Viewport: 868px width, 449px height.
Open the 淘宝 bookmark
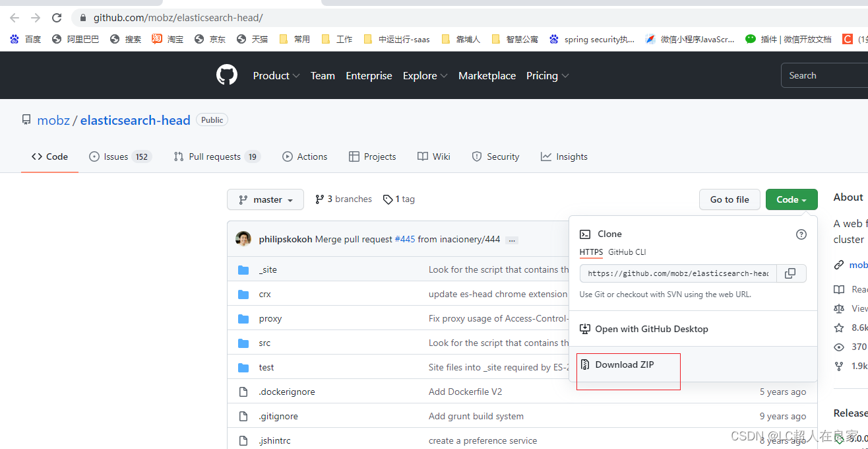(168, 39)
